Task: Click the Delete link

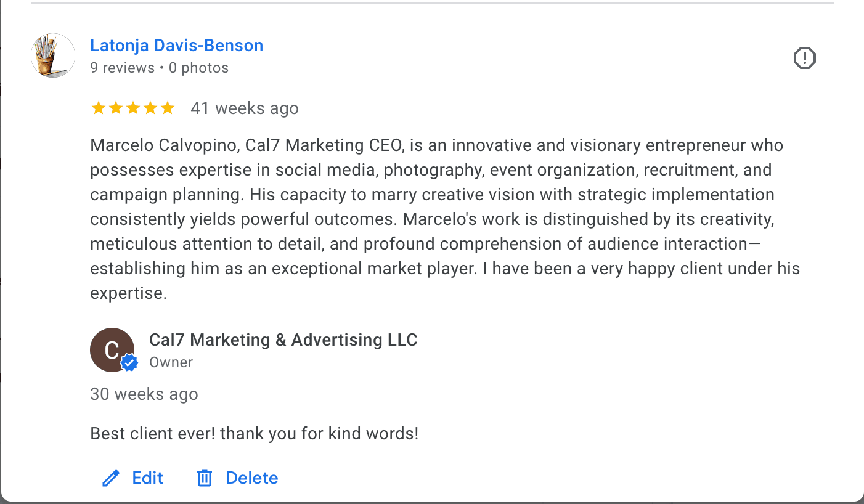Action: (251, 478)
